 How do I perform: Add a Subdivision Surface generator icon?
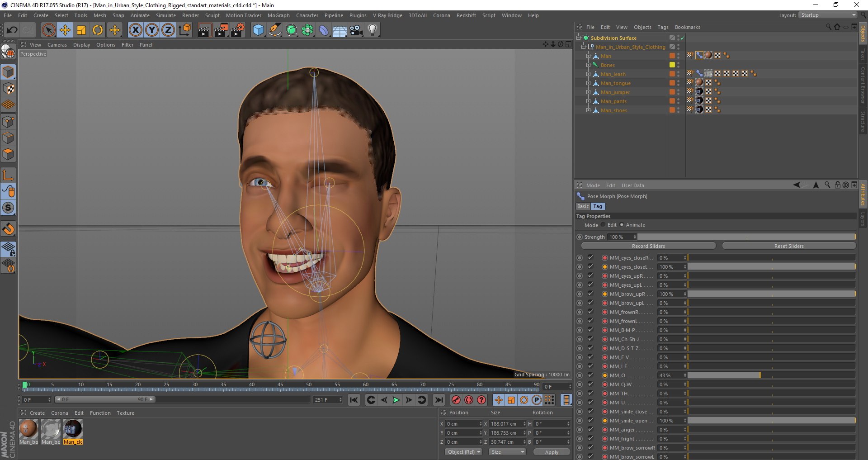291,30
